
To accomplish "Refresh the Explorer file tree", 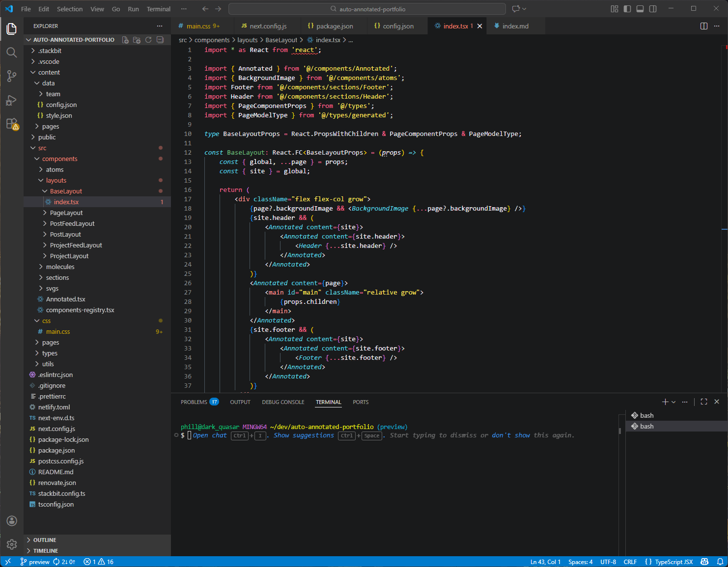I will (x=148, y=40).
